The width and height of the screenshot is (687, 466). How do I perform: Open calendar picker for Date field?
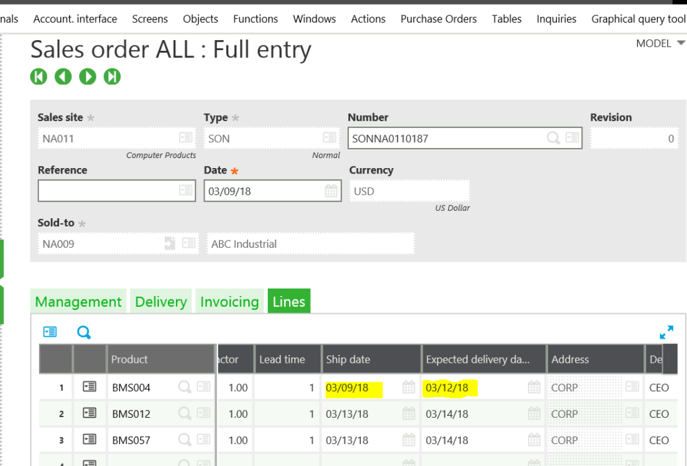point(331,191)
